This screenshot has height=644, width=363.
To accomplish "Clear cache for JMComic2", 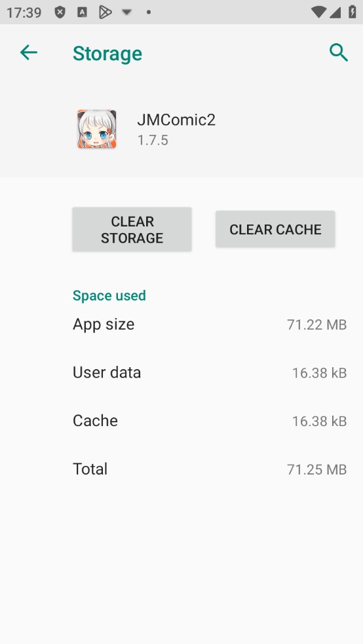I will coord(275,229).
